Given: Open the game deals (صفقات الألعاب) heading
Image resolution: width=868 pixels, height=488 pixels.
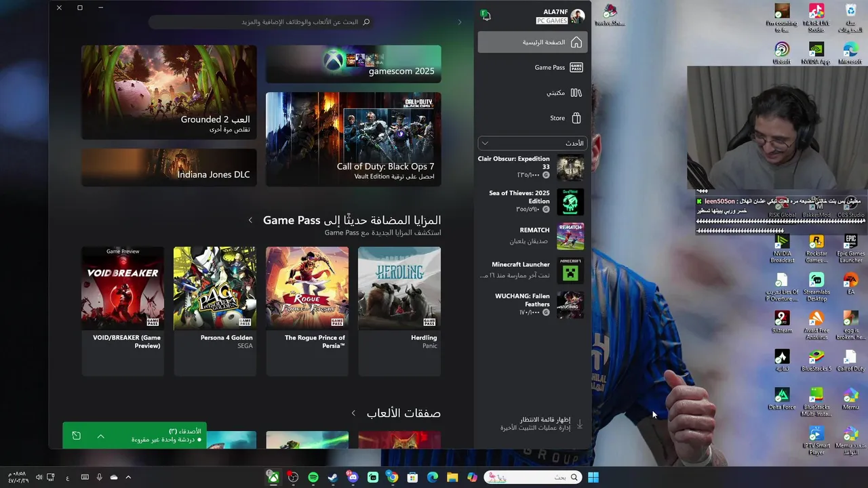Looking at the screenshot, I should [403, 413].
